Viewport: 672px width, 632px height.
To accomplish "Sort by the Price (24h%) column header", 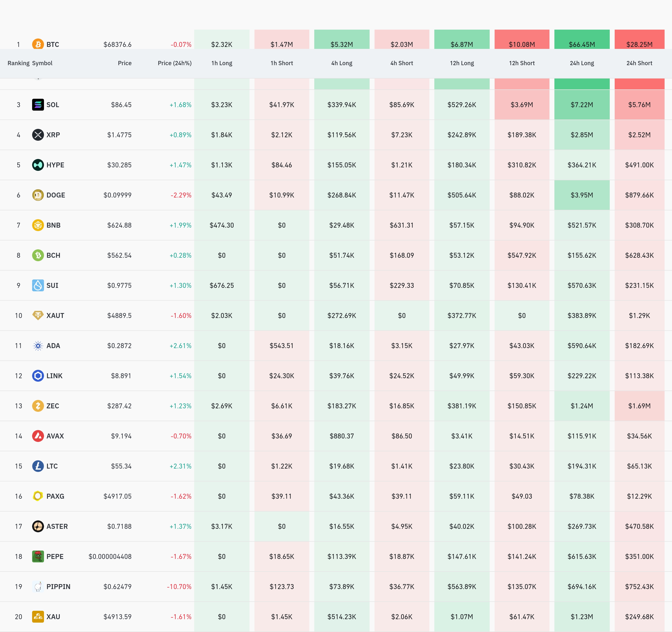I will point(174,63).
